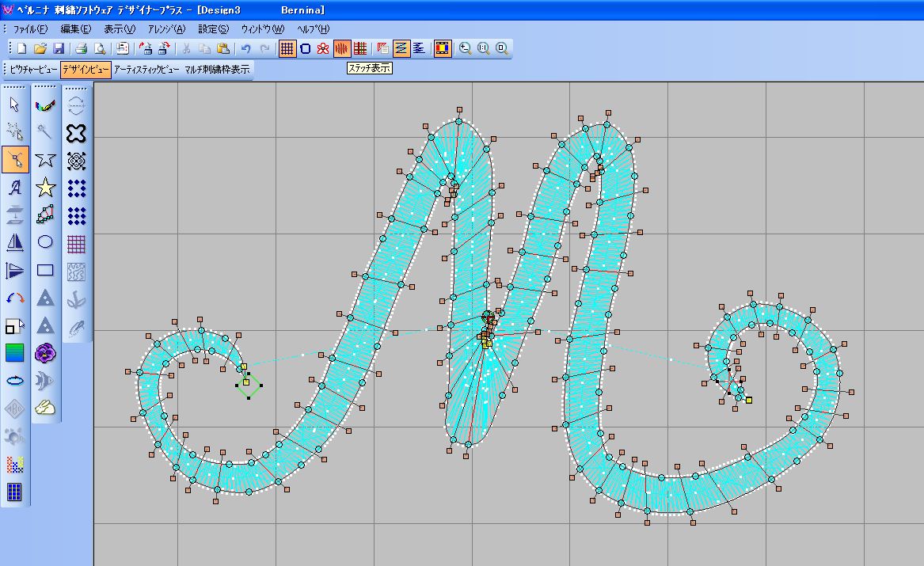Switch to ピクチャービュー (Picture View)
Viewport: 924px width, 566px height.
pos(33,70)
